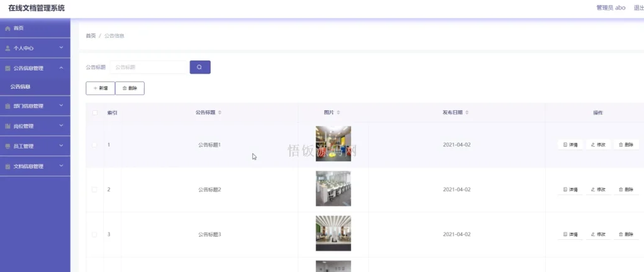Check the row for 公告标题3
644x272 pixels.
point(94,234)
